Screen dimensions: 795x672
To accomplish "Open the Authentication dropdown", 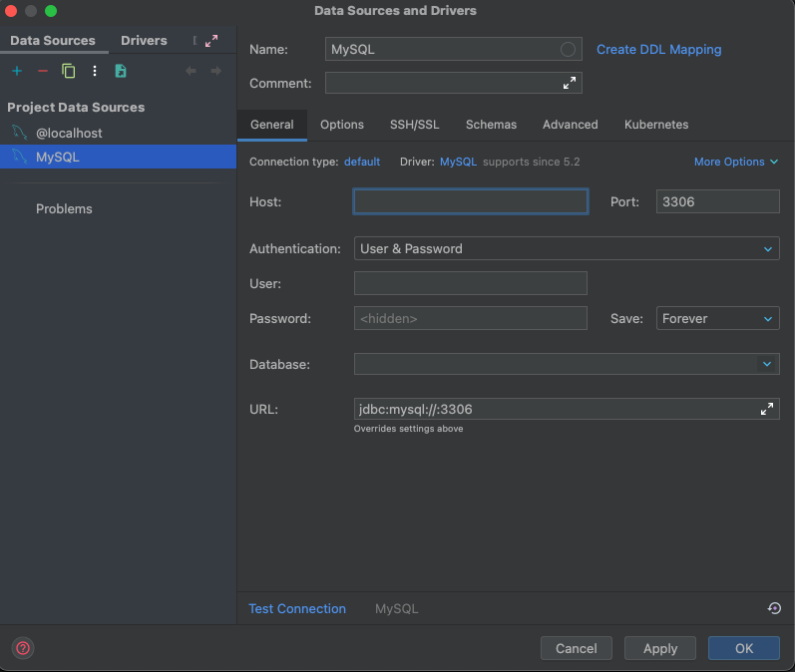I will [x=567, y=248].
